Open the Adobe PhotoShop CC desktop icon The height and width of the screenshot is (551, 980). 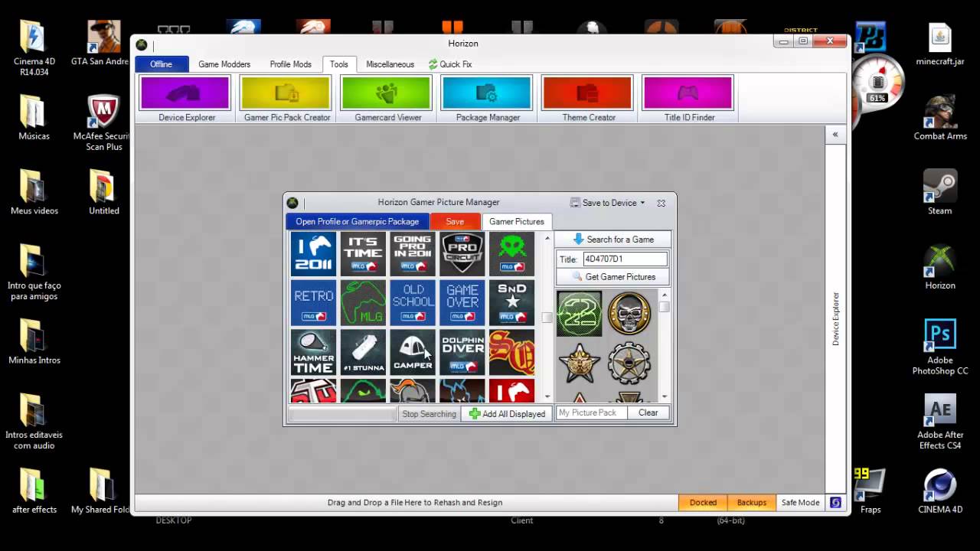[940, 347]
